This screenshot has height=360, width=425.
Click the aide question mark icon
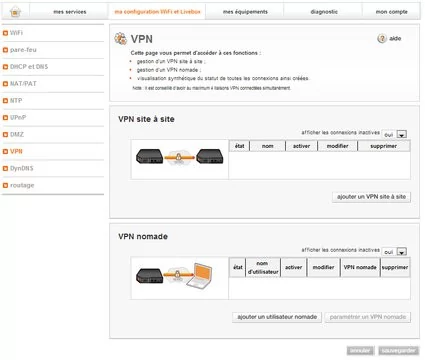[x=382, y=38]
